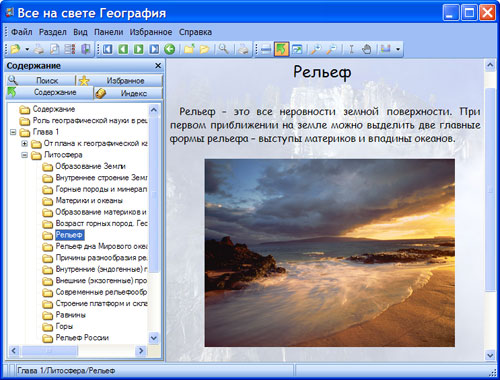
Task: Click the tree horizontal scrollbar thumb
Action: click(49, 351)
